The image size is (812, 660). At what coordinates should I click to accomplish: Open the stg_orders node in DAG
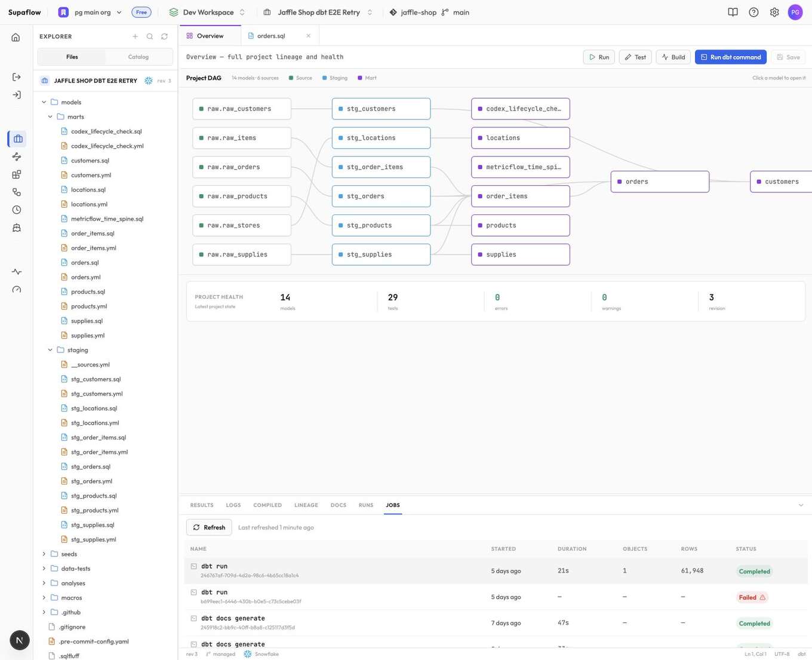tap(381, 196)
